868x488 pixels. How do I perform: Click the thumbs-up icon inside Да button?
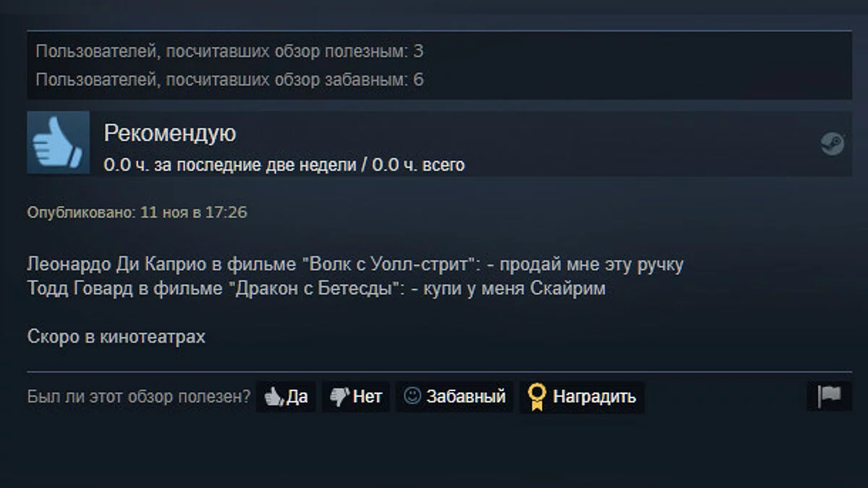[x=274, y=396]
